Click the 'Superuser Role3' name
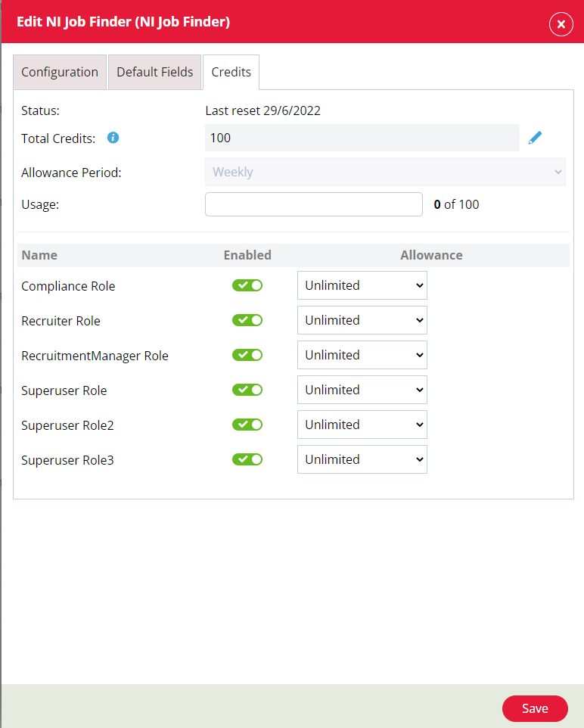This screenshot has width=584, height=728. [67, 461]
